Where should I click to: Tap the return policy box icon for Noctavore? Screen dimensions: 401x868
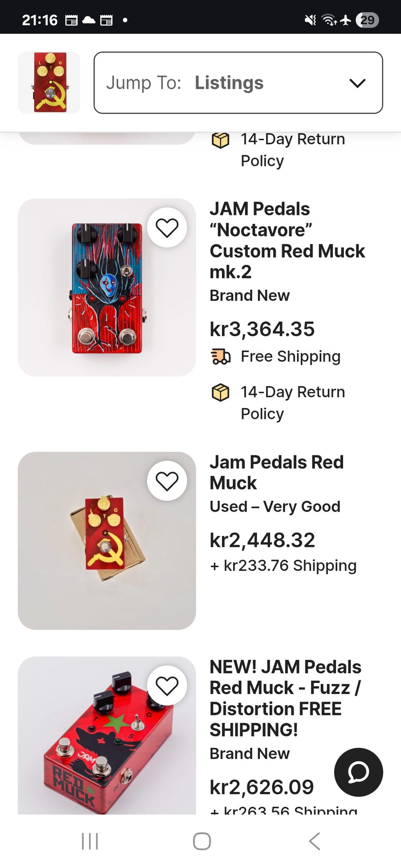click(x=221, y=392)
